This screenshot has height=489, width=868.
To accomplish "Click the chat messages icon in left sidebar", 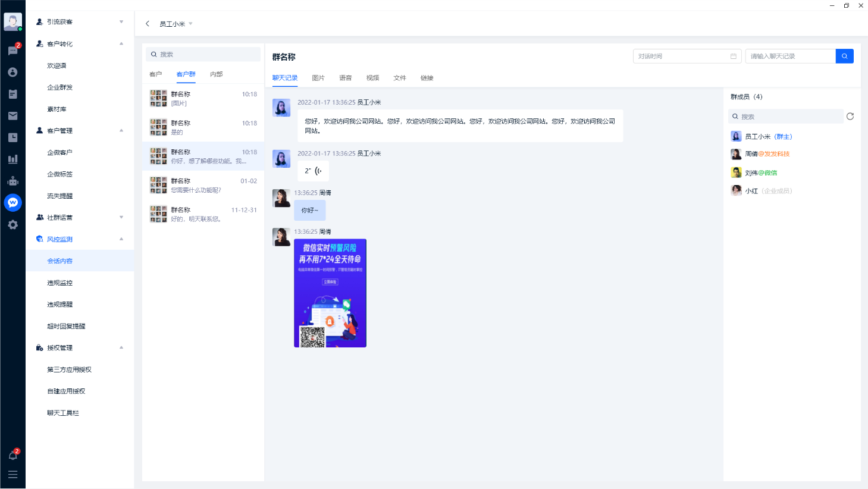I will pyautogui.click(x=12, y=51).
